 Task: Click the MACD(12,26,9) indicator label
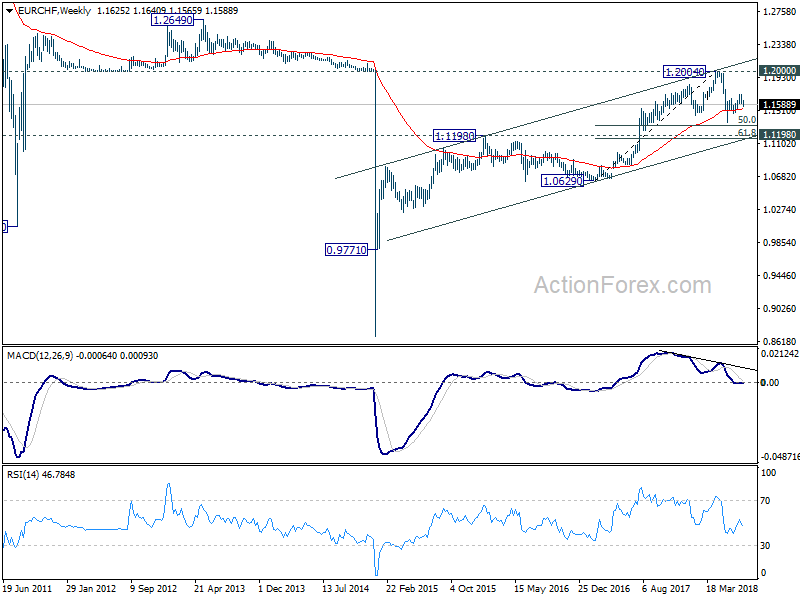click(40, 356)
